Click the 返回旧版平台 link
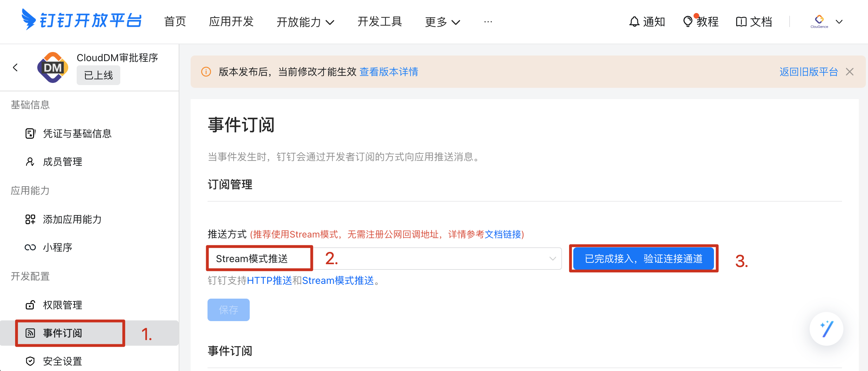 coord(808,72)
